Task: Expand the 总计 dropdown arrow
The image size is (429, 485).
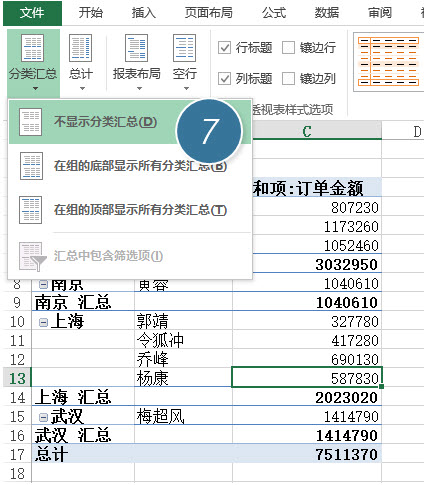Action: point(82,89)
